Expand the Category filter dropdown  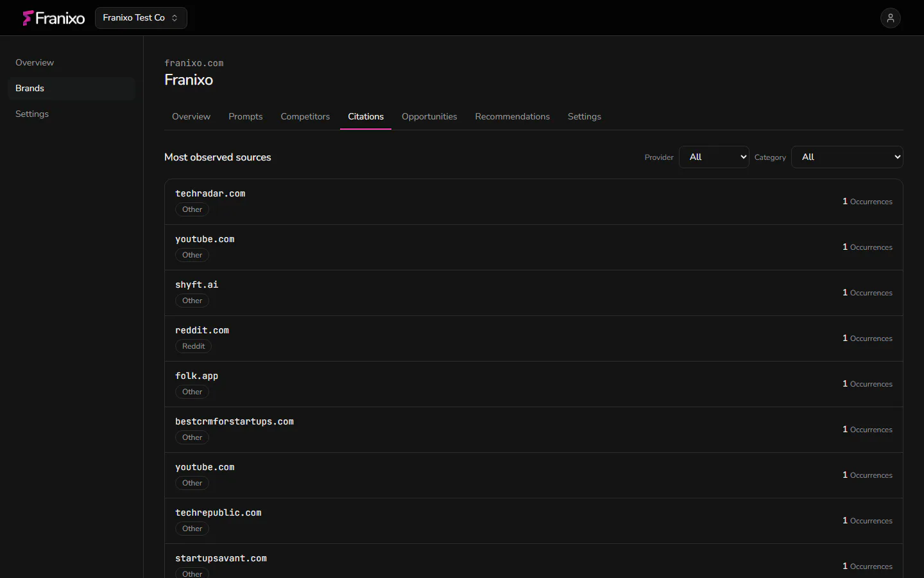click(x=847, y=157)
